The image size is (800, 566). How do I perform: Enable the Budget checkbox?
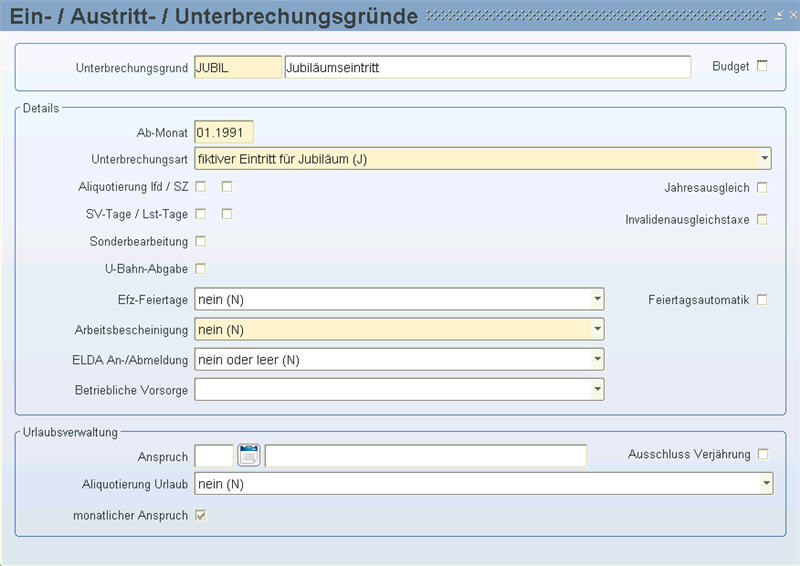[x=762, y=66]
